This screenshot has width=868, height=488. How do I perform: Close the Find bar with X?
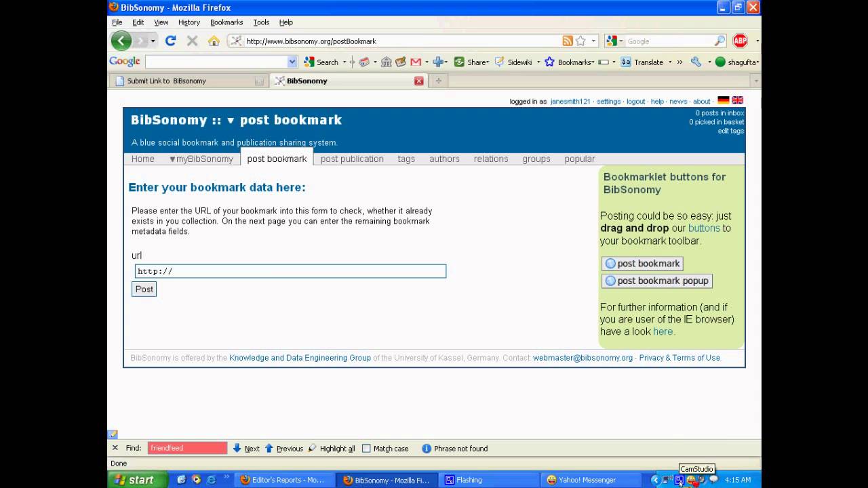click(115, 448)
